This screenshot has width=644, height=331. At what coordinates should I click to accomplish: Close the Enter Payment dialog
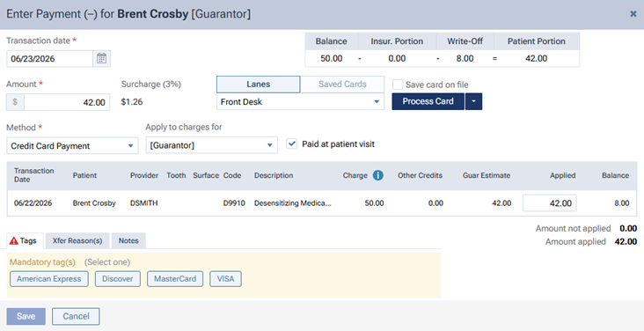(633, 14)
